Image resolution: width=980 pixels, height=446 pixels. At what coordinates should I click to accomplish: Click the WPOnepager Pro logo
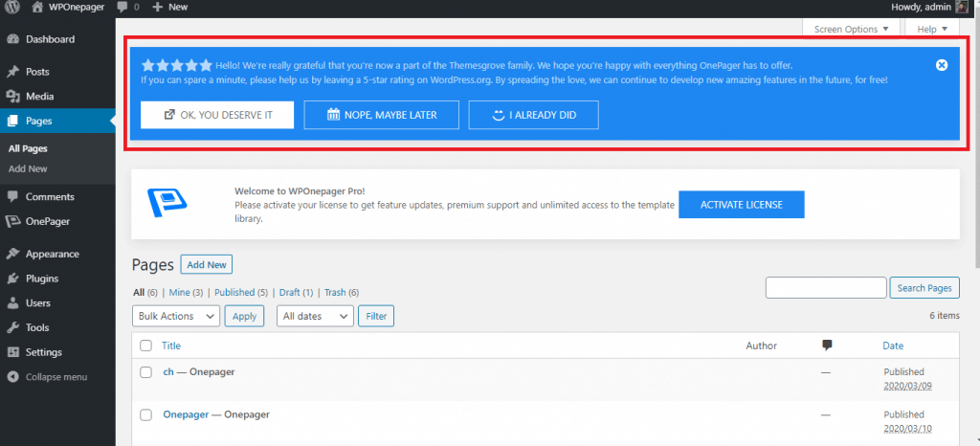click(x=167, y=202)
